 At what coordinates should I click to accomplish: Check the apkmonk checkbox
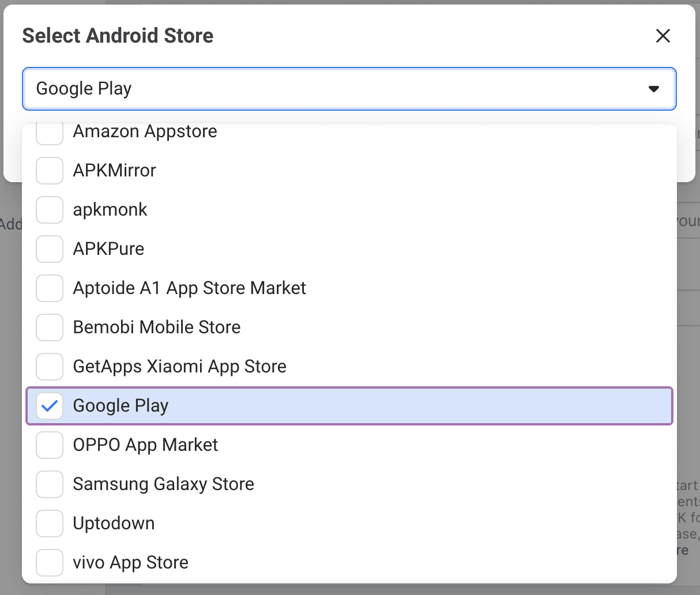click(50, 210)
